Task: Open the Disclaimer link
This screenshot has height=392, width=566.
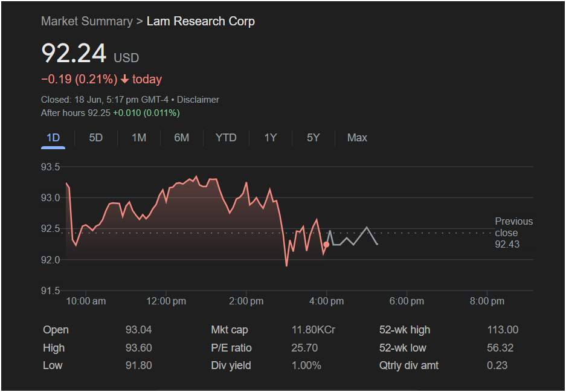Action: 198,100
